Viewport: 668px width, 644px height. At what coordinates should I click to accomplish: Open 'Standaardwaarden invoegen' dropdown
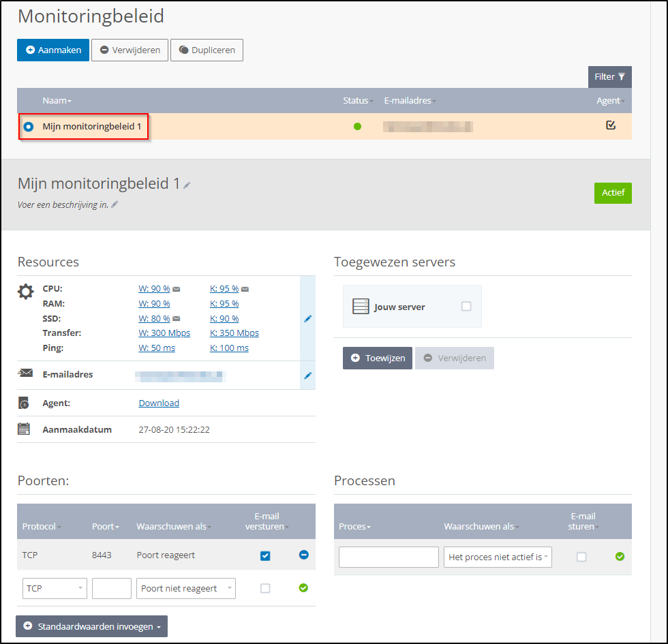pyautogui.click(x=91, y=626)
